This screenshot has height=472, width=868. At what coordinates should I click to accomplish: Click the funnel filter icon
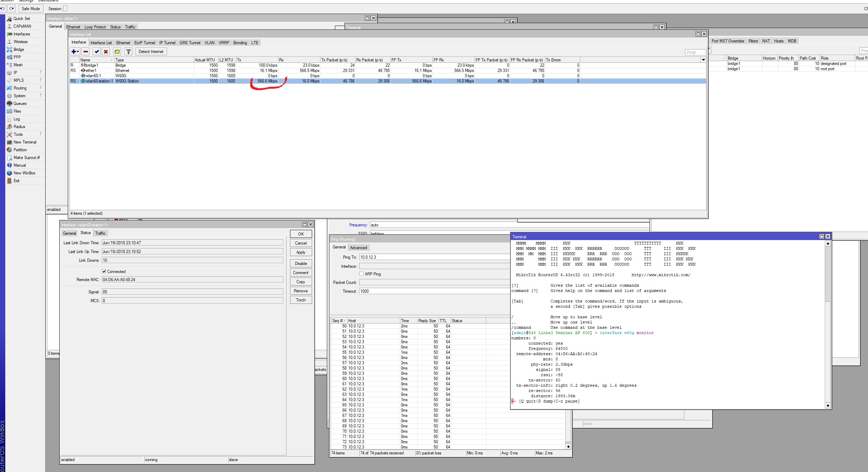(129, 52)
